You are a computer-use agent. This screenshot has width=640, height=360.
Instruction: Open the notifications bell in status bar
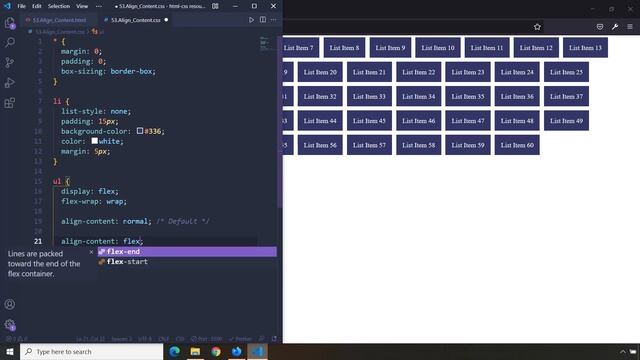[274, 339]
